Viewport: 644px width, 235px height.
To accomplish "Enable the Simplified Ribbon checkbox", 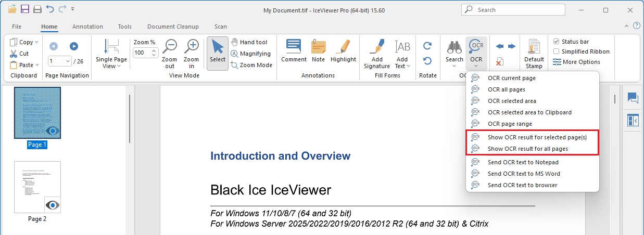I will 556,51.
